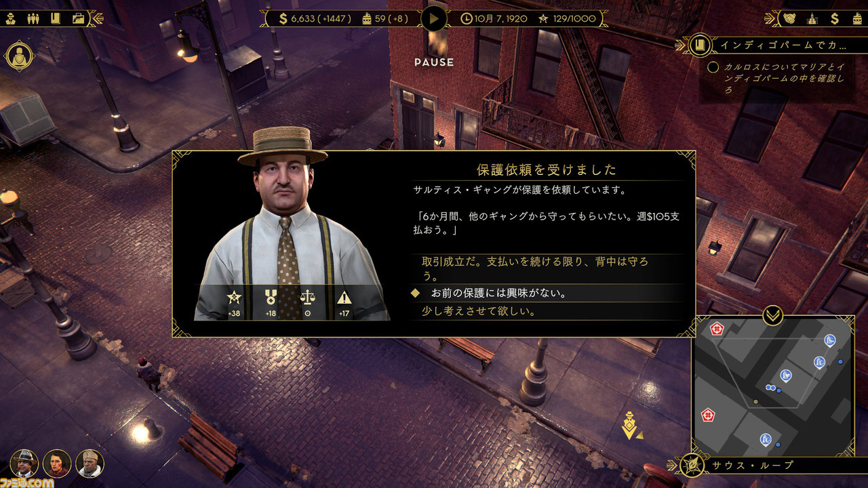The width and height of the screenshot is (868, 488).
Task: Select the first gangster portrait at the bottom-left
Action: 26,463
